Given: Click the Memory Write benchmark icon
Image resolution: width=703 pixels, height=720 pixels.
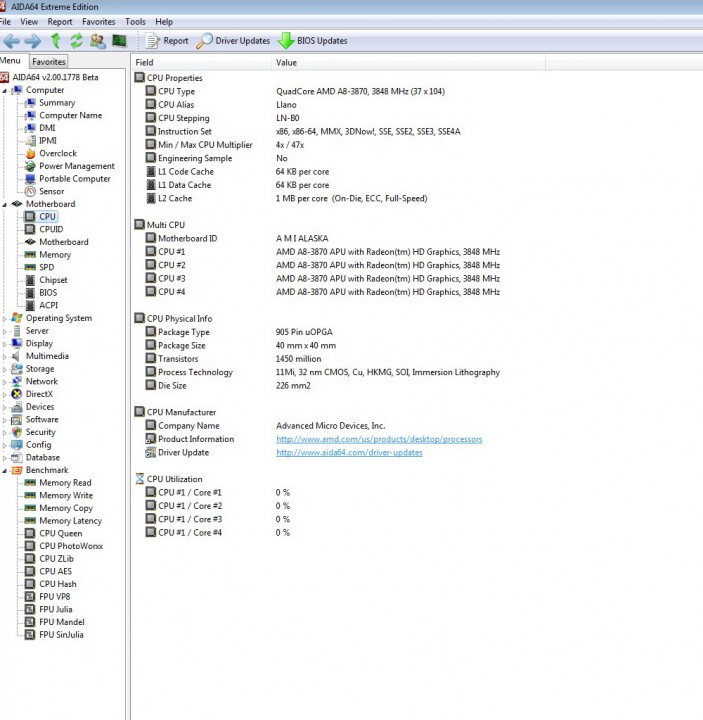Looking at the screenshot, I should coord(30,495).
